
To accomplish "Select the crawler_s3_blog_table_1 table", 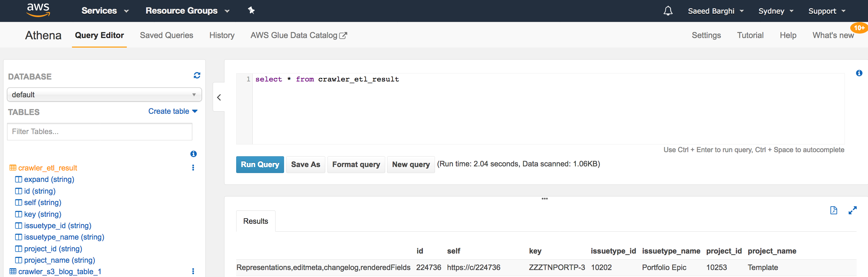I will coord(60,272).
